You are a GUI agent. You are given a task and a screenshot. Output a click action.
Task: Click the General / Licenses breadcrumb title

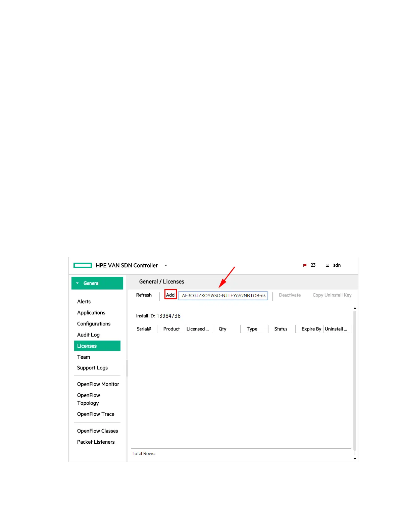(x=162, y=282)
